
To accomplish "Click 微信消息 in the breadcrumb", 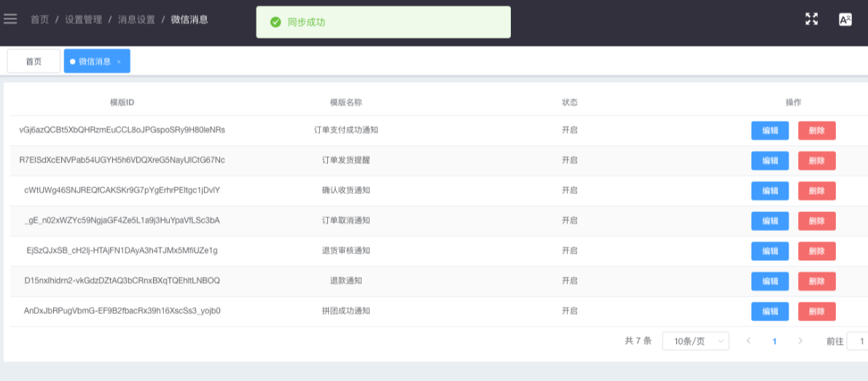I will (189, 20).
